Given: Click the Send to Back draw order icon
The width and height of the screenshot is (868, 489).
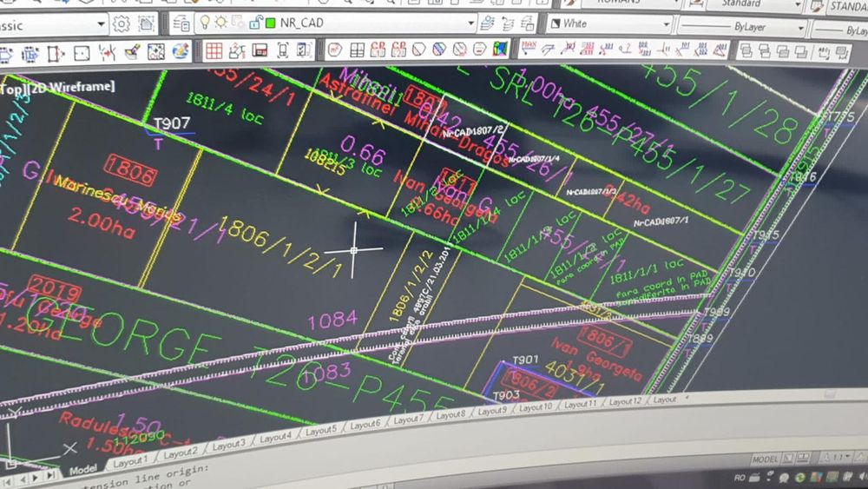Looking at the screenshot, I should click(765, 51).
